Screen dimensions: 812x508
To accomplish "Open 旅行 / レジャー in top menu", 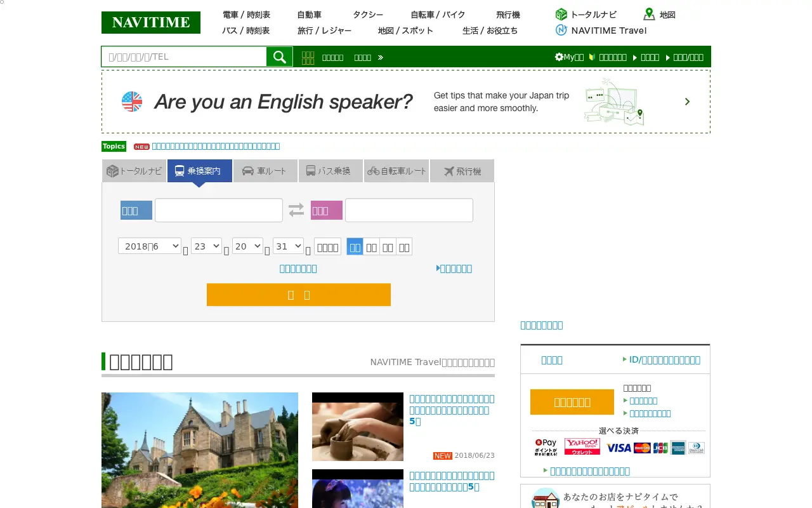I will pyautogui.click(x=324, y=30).
